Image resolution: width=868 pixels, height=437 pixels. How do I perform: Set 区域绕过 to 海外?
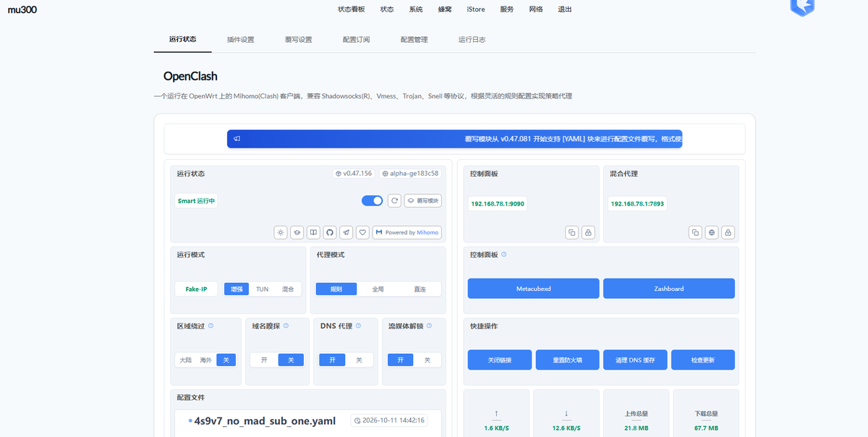[206, 360]
